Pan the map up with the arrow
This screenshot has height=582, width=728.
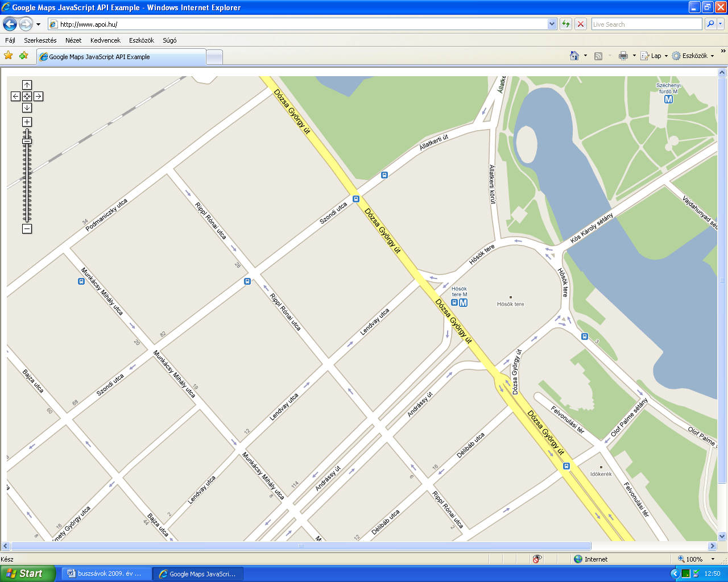pos(27,85)
